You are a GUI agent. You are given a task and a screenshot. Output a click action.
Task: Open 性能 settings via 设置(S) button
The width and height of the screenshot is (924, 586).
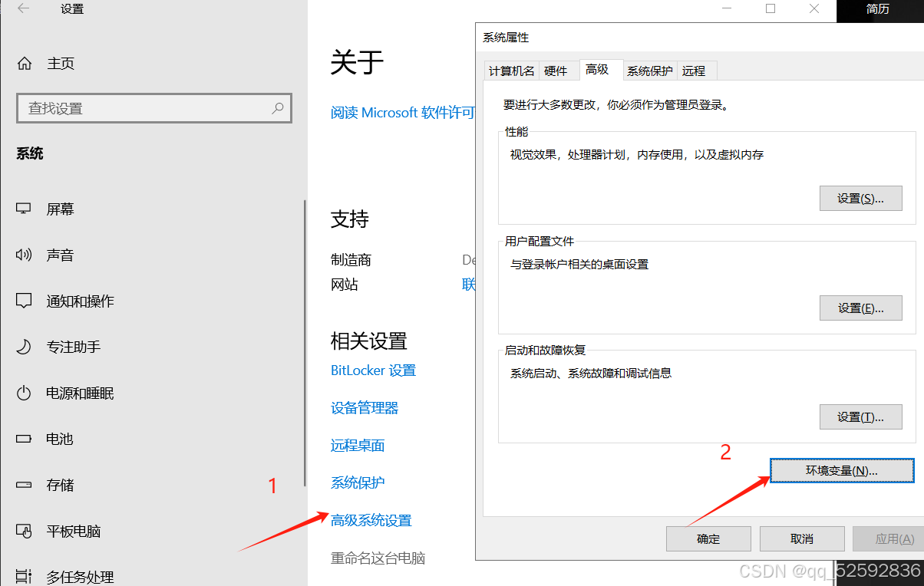click(x=860, y=198)
